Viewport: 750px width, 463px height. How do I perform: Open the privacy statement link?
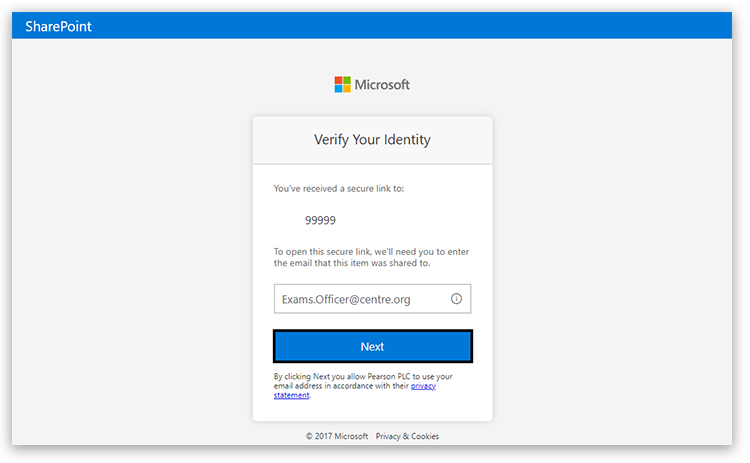pos(423,386)
